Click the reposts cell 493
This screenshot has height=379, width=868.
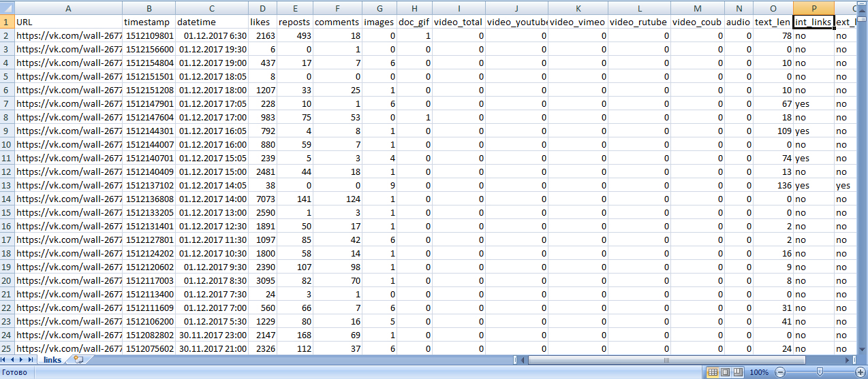(296, 35)
